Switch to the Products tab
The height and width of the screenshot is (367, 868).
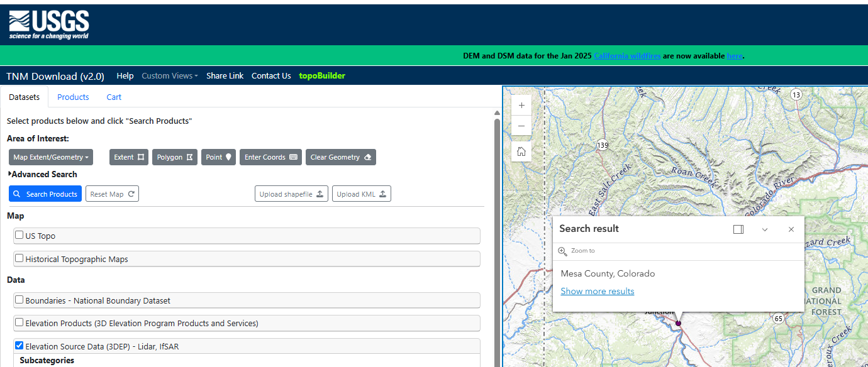pyautogui.click(x=73, y=97)
